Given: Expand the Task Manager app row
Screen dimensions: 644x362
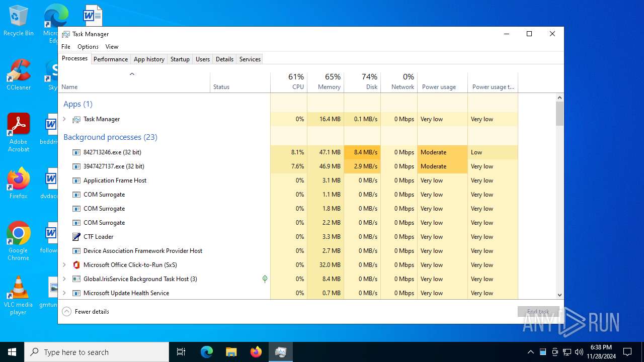Looking at the screenshot, I should (64, 119).
